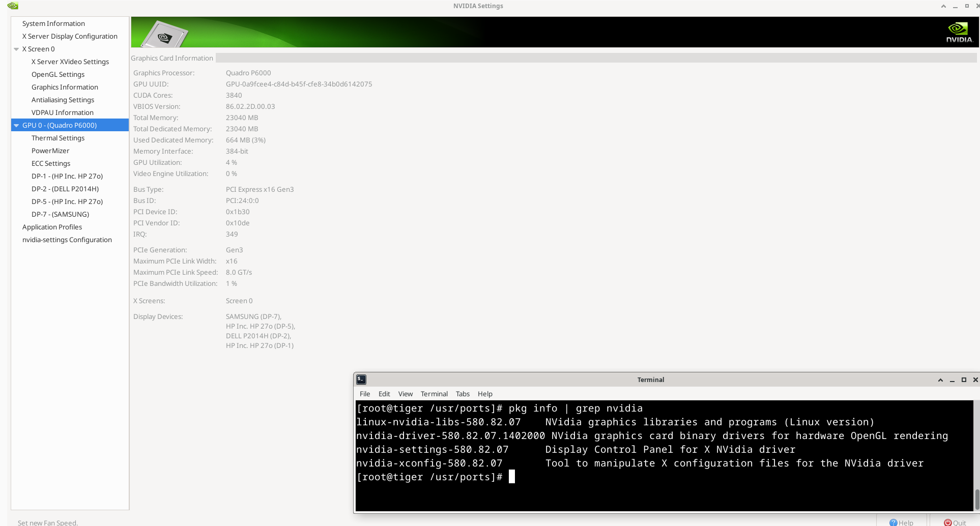Click the Memory Interface value 384-bit

click(237, 151)
